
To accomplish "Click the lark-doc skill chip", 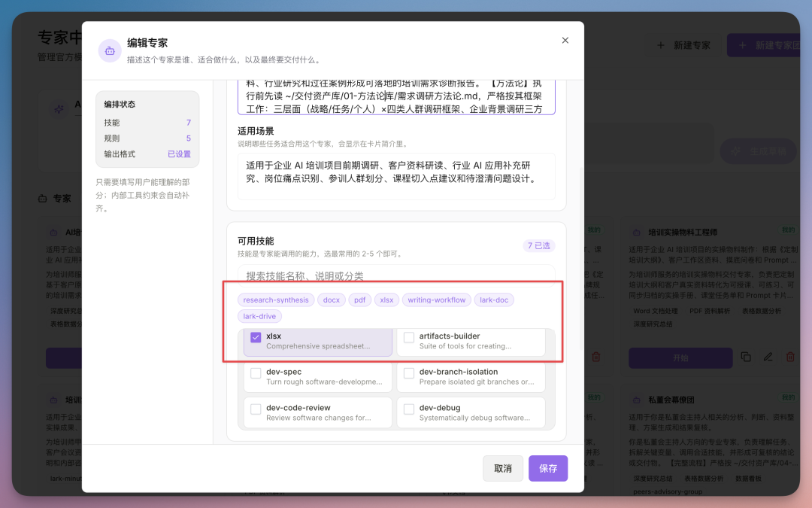I will (x=494, y=300).
